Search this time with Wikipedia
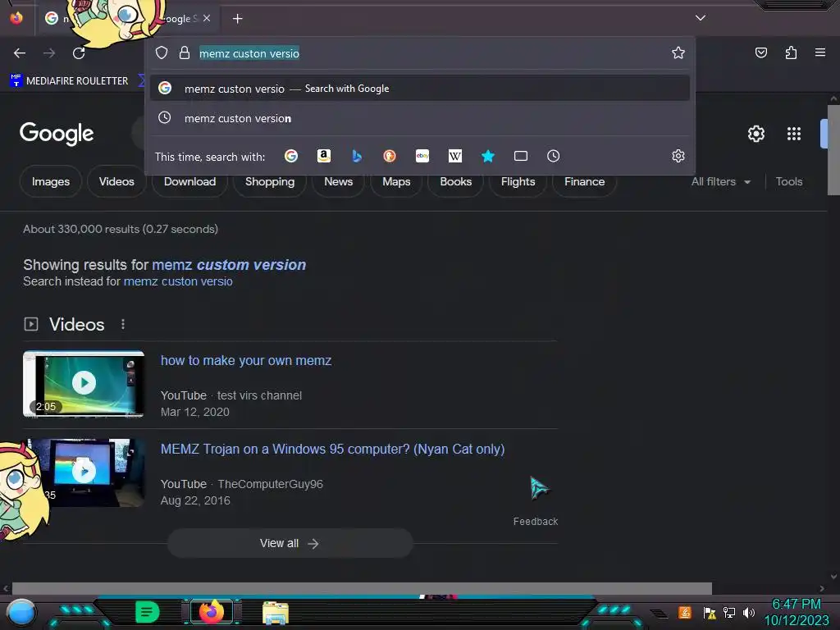The image size is (840, 630). (x=454, y=156)
